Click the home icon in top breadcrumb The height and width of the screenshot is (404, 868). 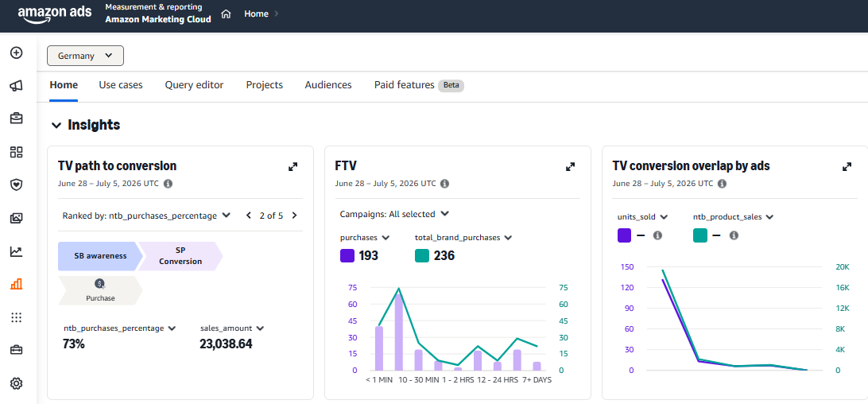pos(226,14)
